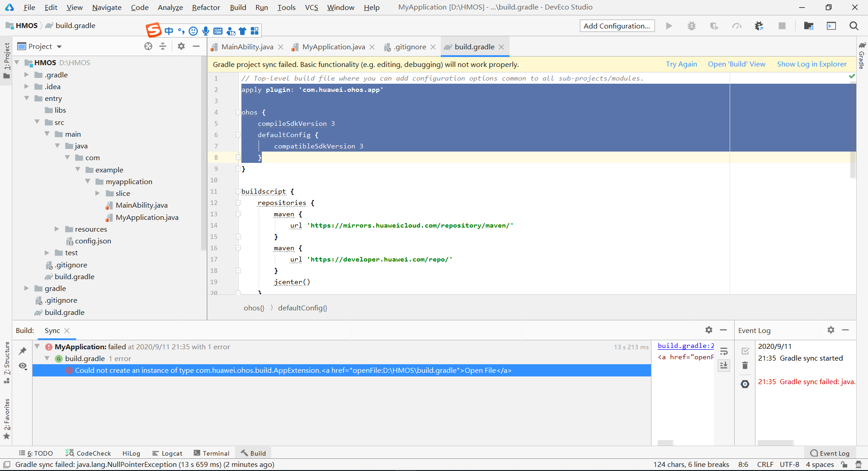Screen dimensions: 868x471
Task: Open the Logcat tool window
Action: pyautogui.click(x=167, y=453)
